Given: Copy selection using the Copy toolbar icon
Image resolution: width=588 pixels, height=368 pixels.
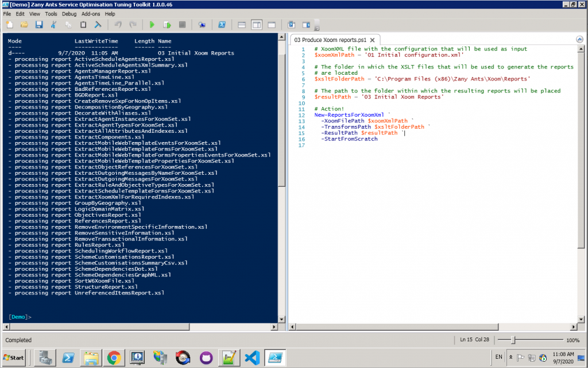Looking at the screenshot, I should [x=68, y=25].
